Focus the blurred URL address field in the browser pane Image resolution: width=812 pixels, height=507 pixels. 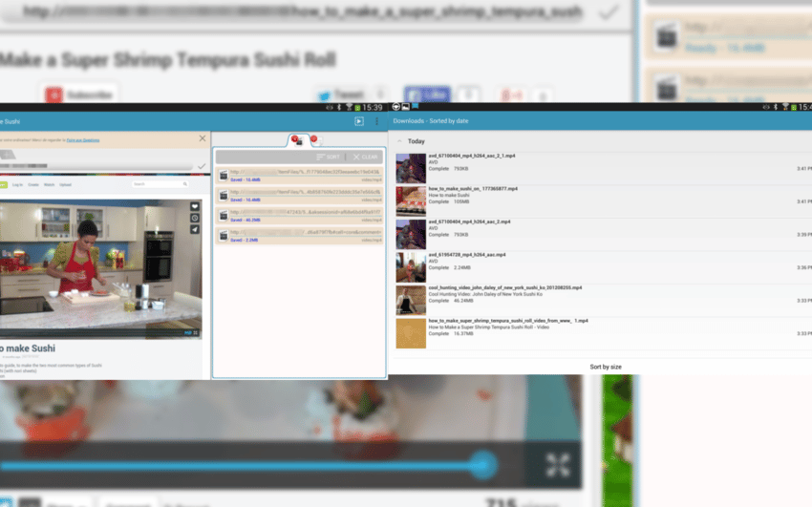tap(96, 166)
